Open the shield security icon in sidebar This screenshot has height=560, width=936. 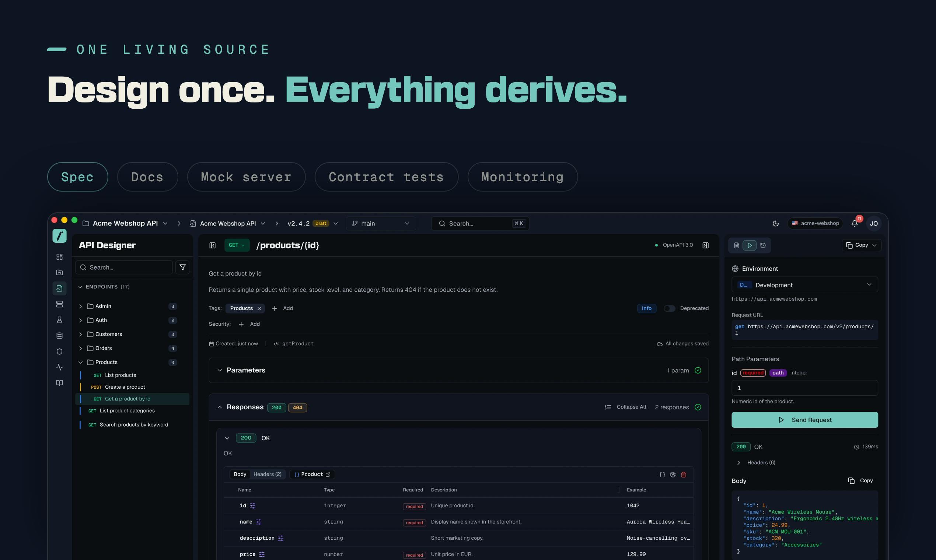(59, 351)
